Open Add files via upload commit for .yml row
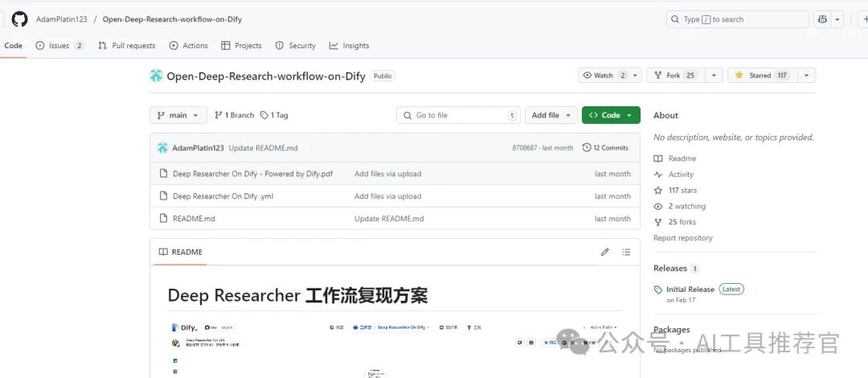This screenshot has width=868, height=378. [388, 196]
